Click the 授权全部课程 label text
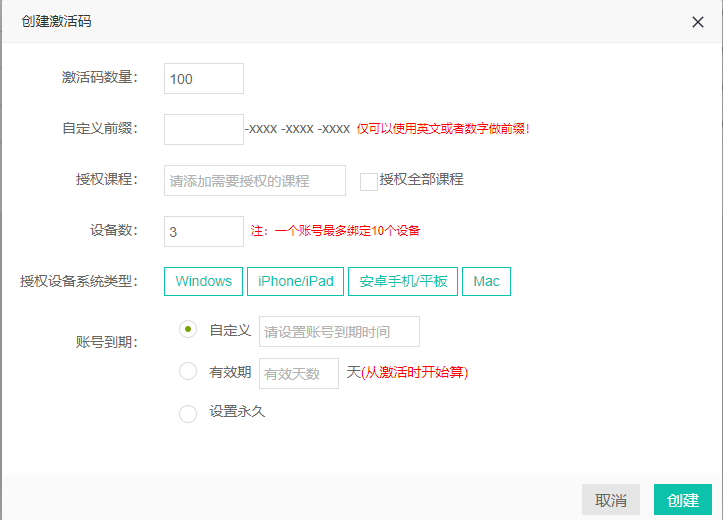The width and height of the screenshot is (723, 520). [421, 180]
